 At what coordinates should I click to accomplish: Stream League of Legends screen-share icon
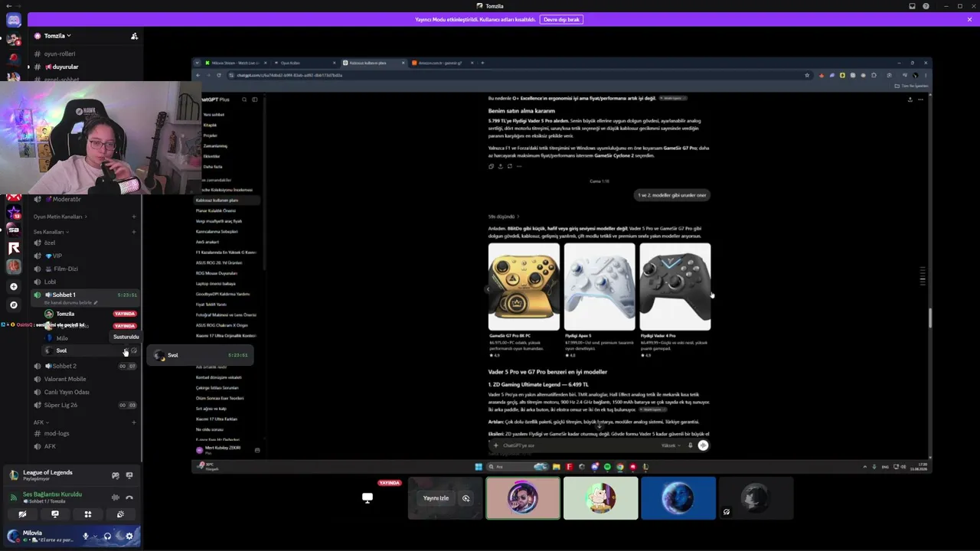(129, 475)
